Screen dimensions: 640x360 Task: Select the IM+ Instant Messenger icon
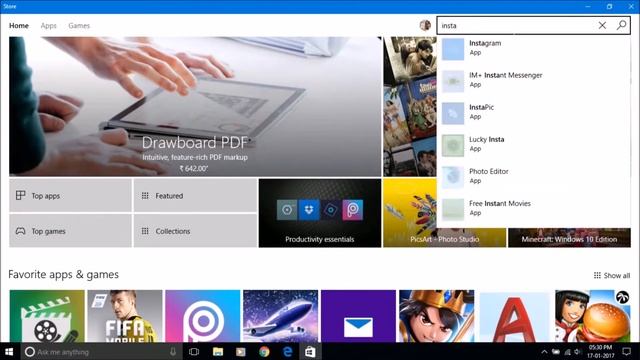click(453, 81)
